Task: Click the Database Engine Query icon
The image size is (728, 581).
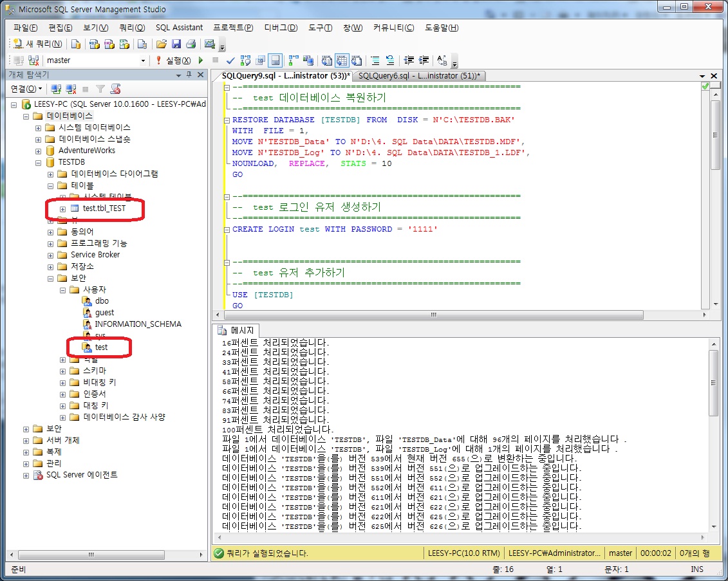Action: [76, 44]
